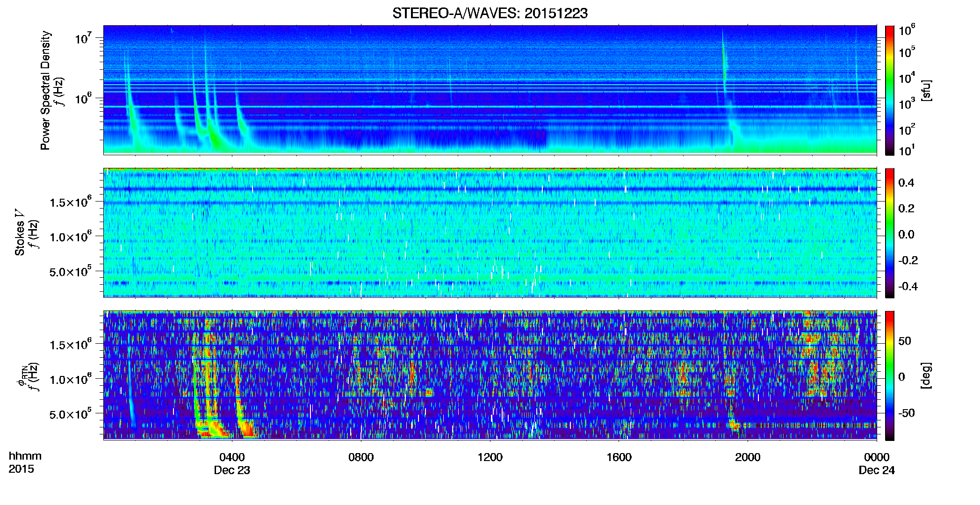This screenshot has height=505, width=980.
Task: Select the [deg] colorbar unit label
Action: (x=927, y=375)
